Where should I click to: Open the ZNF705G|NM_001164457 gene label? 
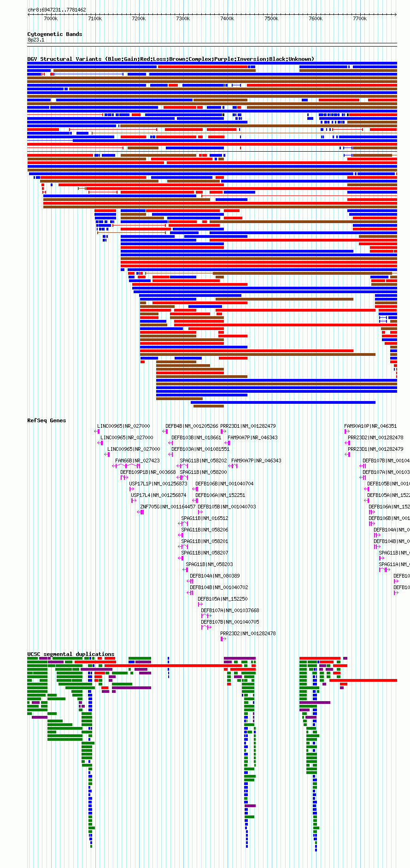168,507
